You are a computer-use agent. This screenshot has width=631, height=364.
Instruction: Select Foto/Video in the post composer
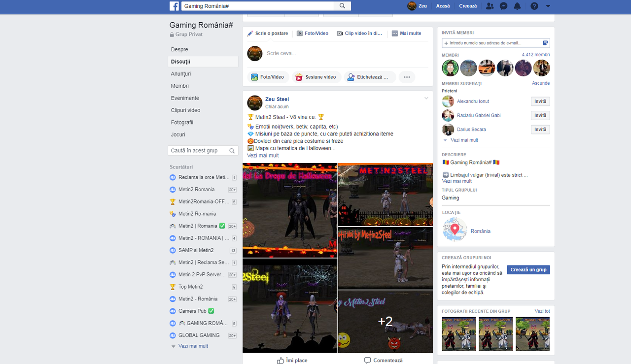coord(269,77)
